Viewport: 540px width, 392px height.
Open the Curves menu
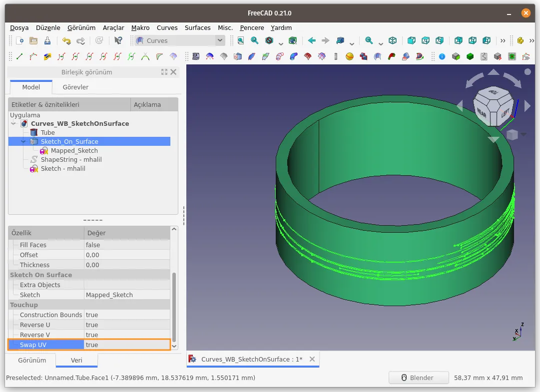tap(167, 27)
